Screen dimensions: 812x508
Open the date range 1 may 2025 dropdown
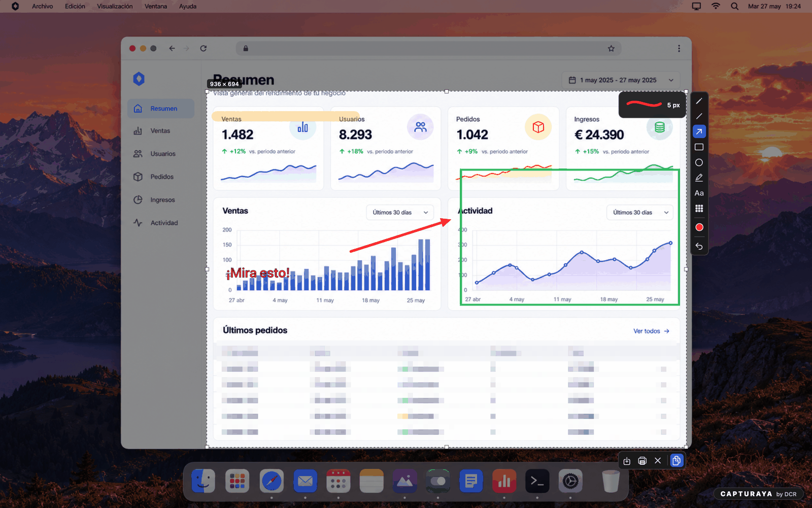coord(621,80)
